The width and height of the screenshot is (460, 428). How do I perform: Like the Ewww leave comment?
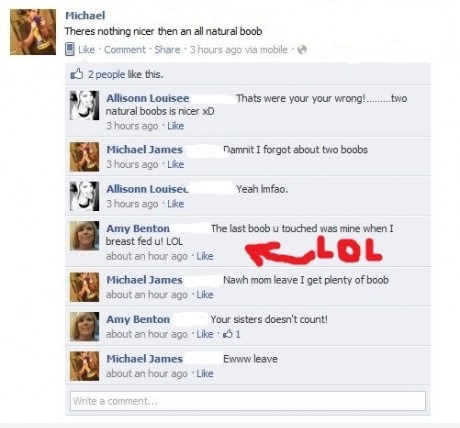tap(205, 373)
